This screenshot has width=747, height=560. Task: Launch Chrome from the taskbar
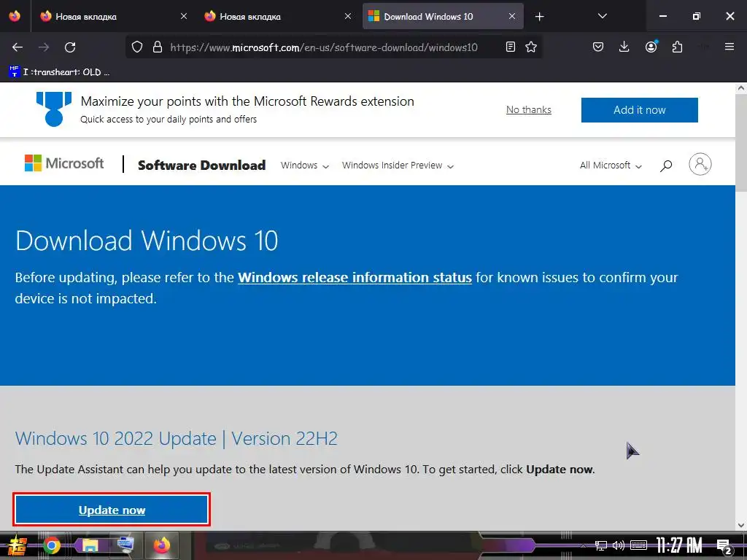click(52, 545)
